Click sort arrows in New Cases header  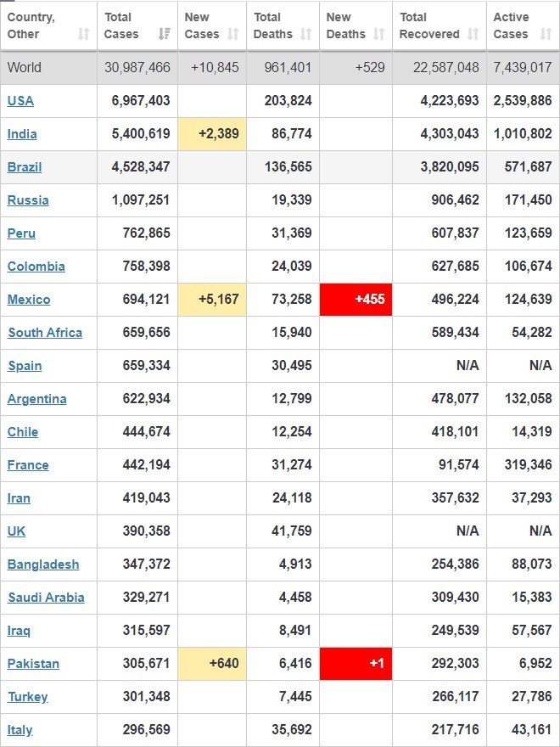pos(235,34)
